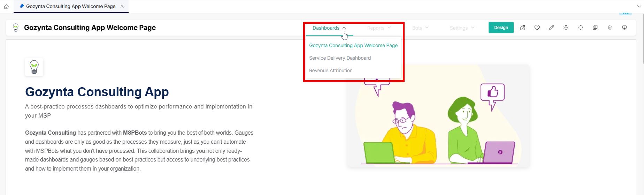Open dashboard settings gear icon
This screenshot has width=644, height=195.
point(566,28)
